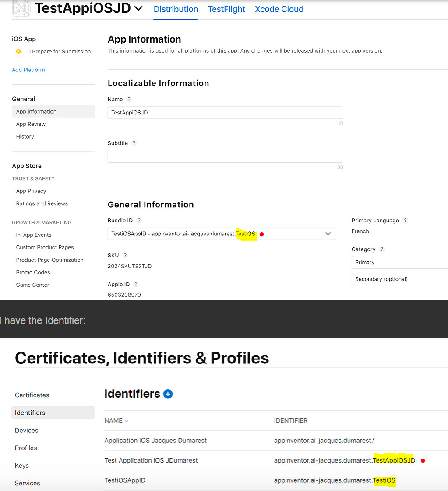Open Ratings and Reviews

(42, 203)
